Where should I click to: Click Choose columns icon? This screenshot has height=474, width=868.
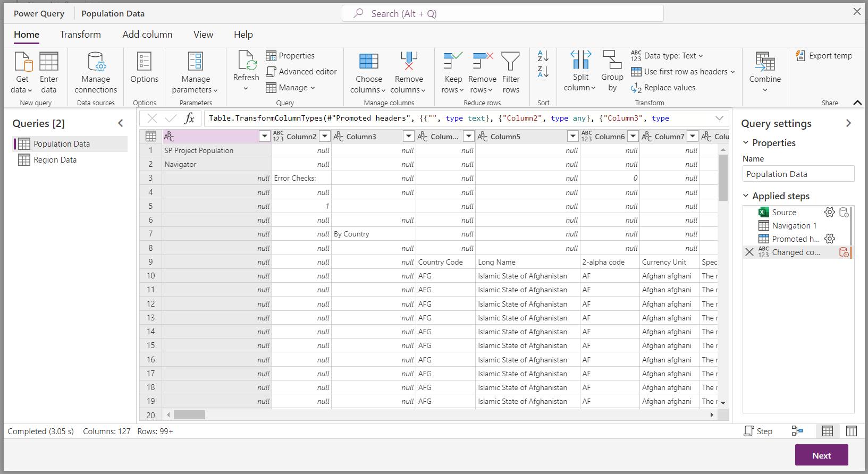pyautogui.click(x=368, y=62)
